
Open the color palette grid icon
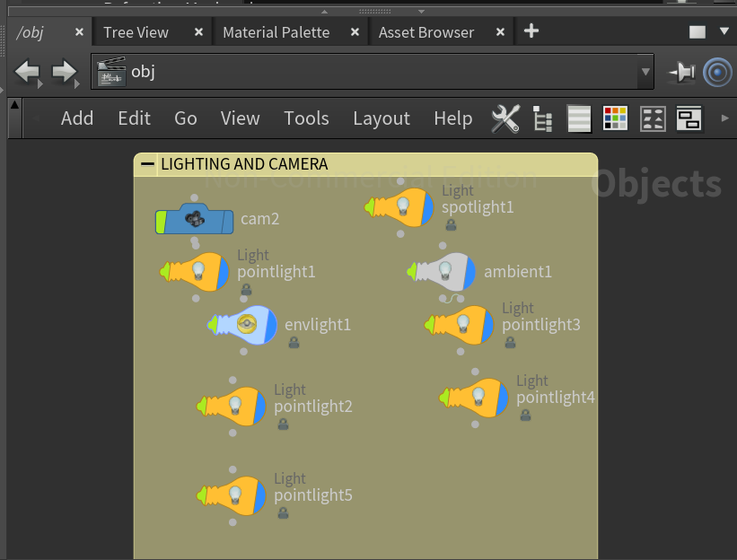(x=615, y=118)
